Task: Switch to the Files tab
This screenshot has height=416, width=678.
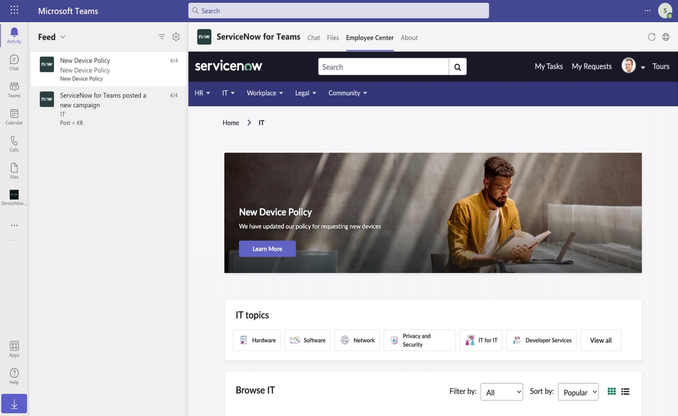Action: 333,38
